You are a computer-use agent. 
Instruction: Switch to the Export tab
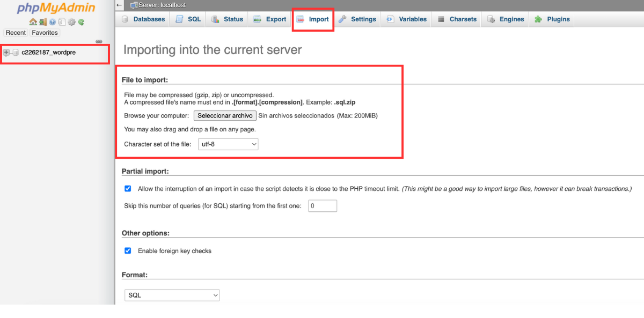point(270,19)
